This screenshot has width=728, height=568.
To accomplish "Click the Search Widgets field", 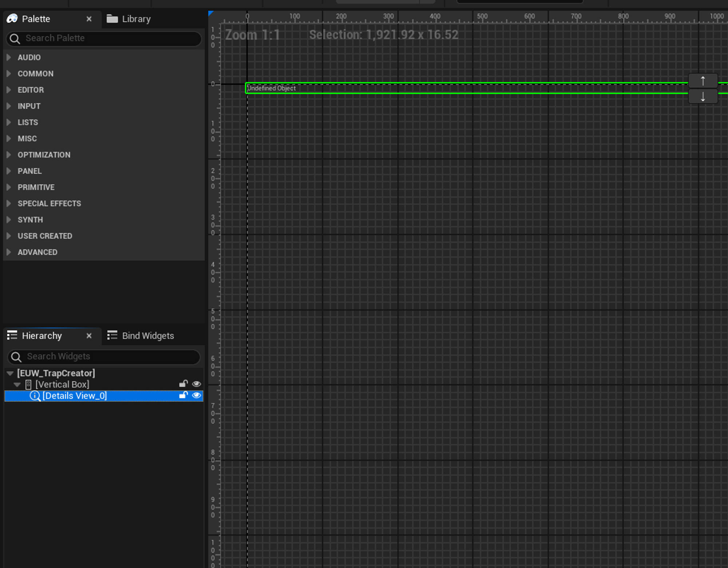I will [x=109, y=356].
